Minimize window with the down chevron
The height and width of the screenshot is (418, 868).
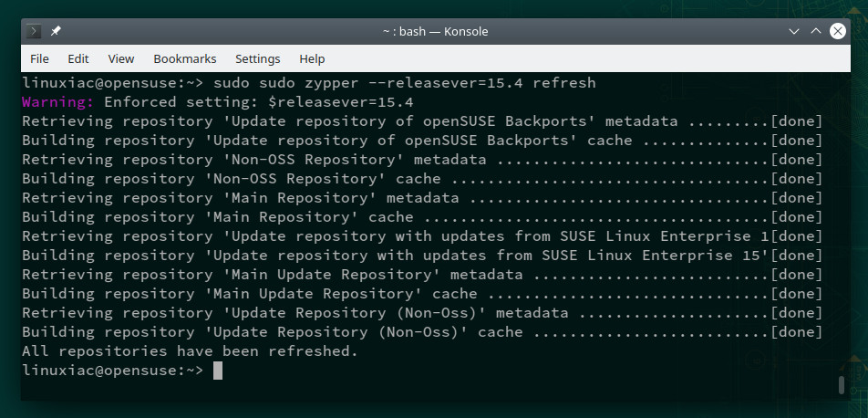(794, 32)
